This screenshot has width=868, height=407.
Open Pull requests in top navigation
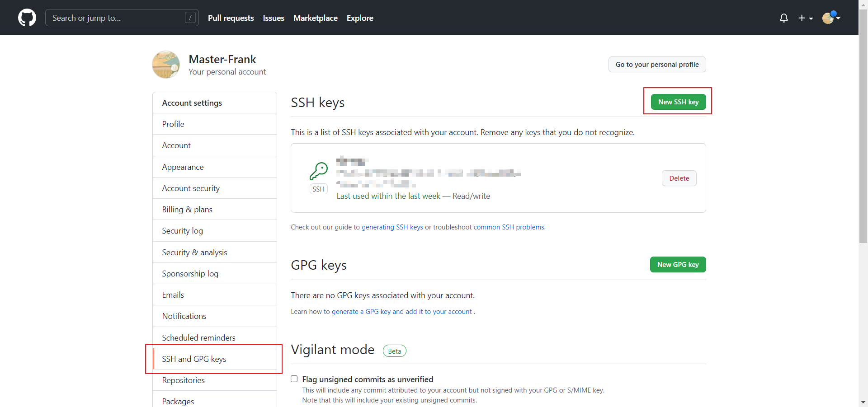click(231, 18)
